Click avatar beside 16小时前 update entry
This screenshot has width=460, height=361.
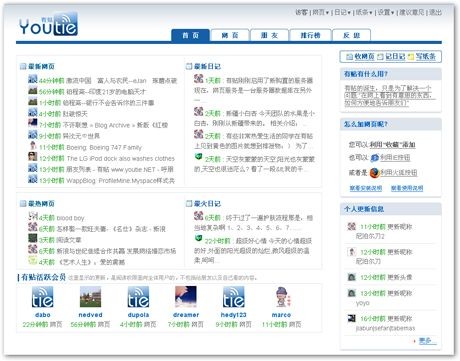pyautogui.click(x=351, y=318)
